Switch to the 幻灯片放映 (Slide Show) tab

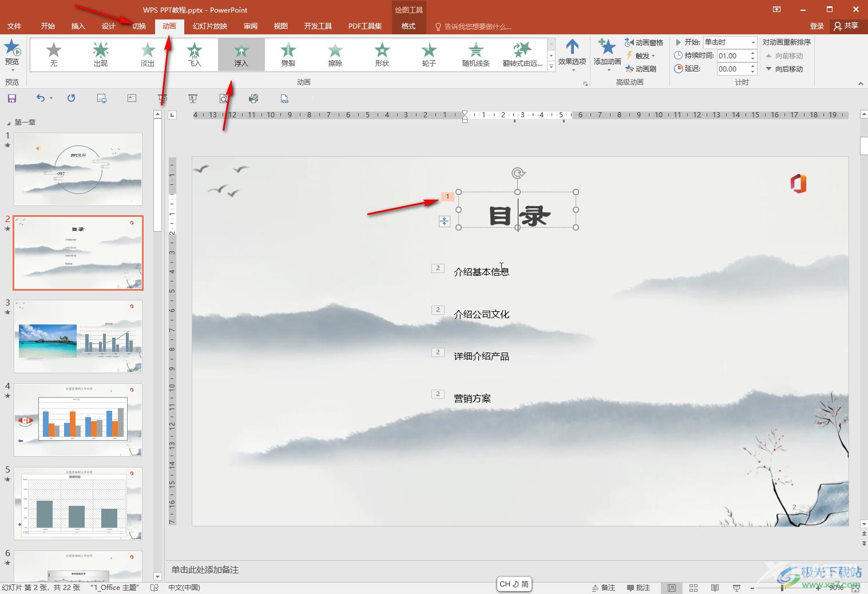(210, 26)
